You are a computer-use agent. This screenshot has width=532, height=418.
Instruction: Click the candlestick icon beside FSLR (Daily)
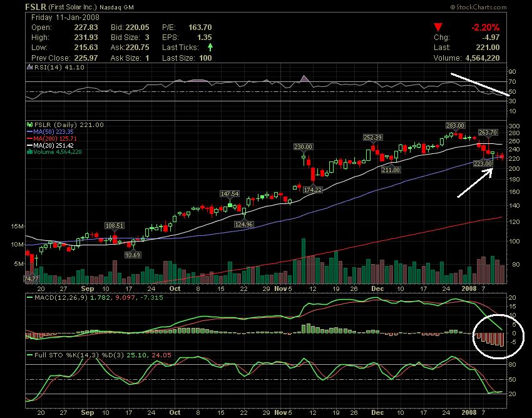(x=30, y=125)
